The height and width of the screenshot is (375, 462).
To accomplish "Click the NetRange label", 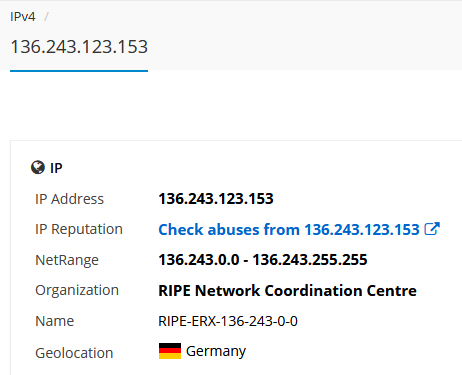I will [x=67, y=260].
